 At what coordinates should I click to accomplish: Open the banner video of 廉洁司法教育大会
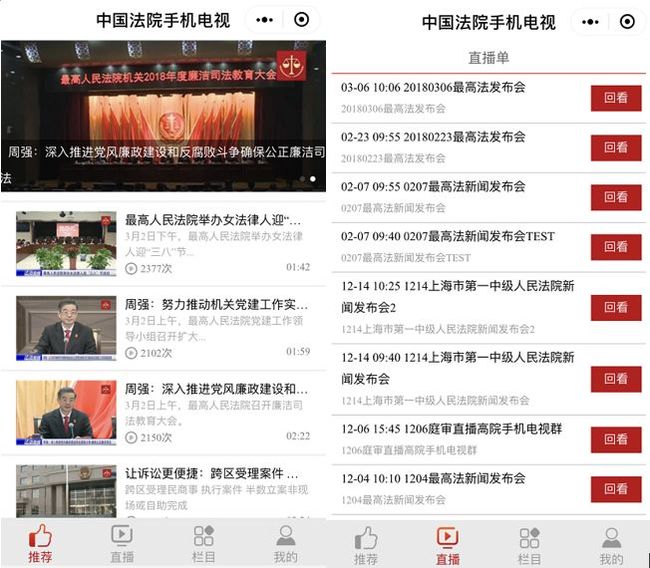click(163, 116)
